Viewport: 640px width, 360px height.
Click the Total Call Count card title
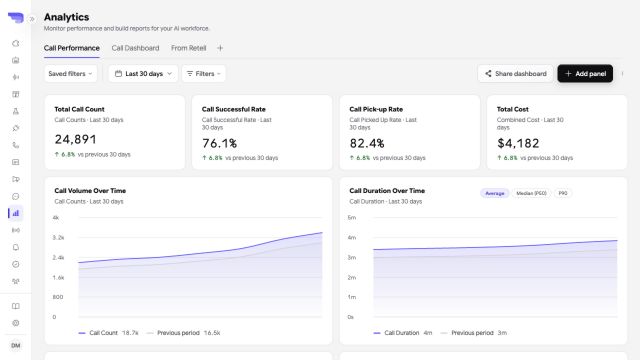(79, 109)
